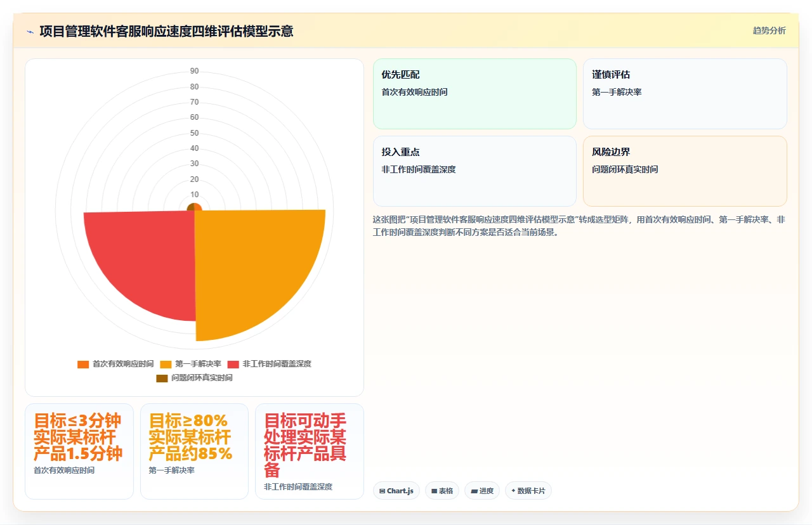Screen dimensions: 812x525
Task: Click the 数据卡片 tag
Action: 528,491
